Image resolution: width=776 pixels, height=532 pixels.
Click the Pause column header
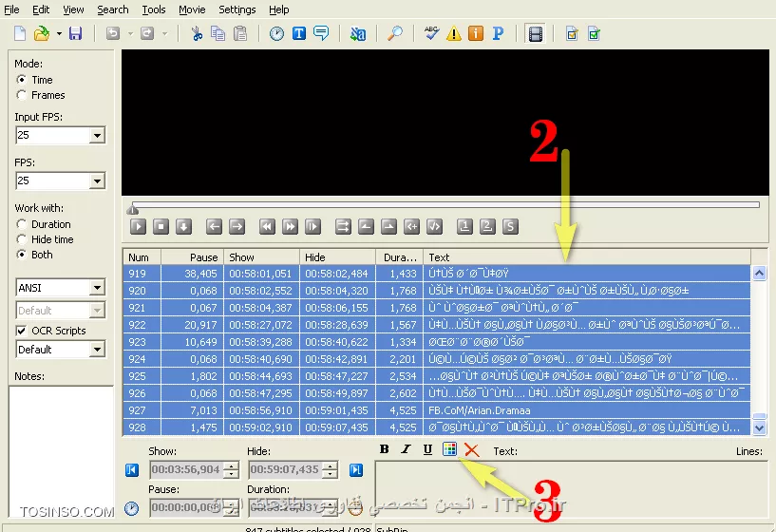coord(193,257)
